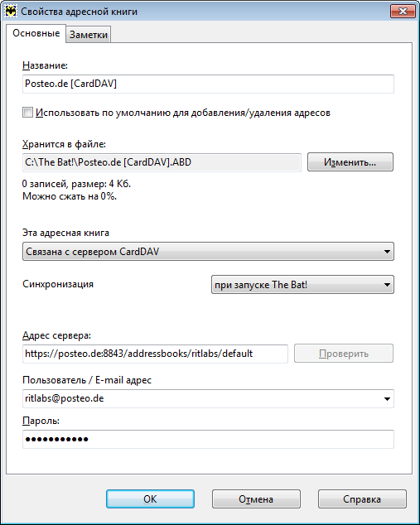Click the file path field C:\The Bat!\Posteo.de
The width and height of the screenshot is (420, 525).
click(x=162, y=162)
